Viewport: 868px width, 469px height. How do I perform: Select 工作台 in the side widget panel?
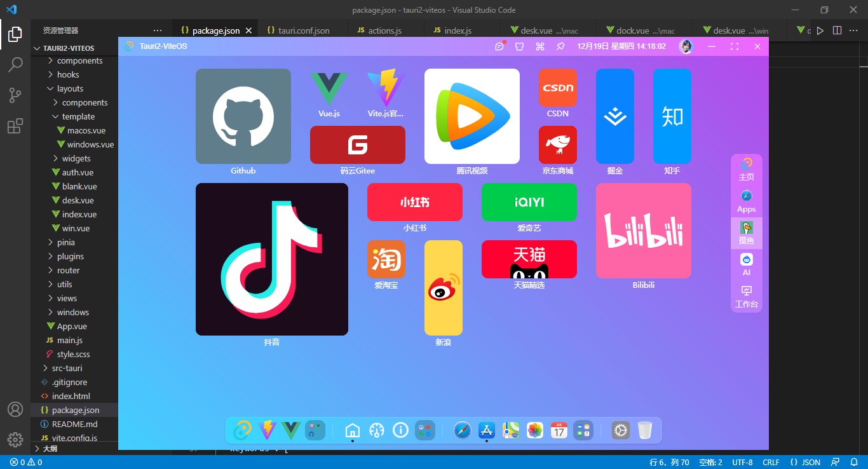pos(747,297)
